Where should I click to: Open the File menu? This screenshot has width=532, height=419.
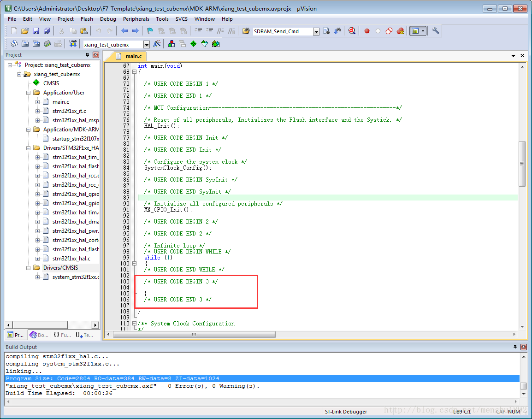pyautogui.click(x=12, y=19)
